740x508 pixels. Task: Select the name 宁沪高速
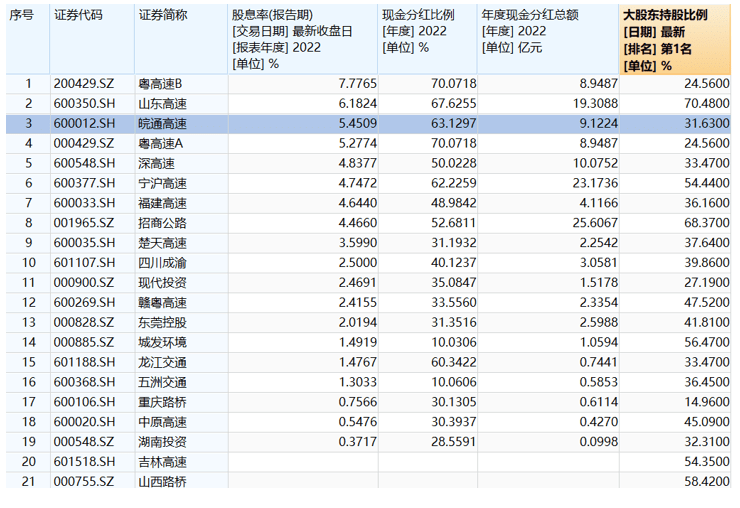(163, 183)
